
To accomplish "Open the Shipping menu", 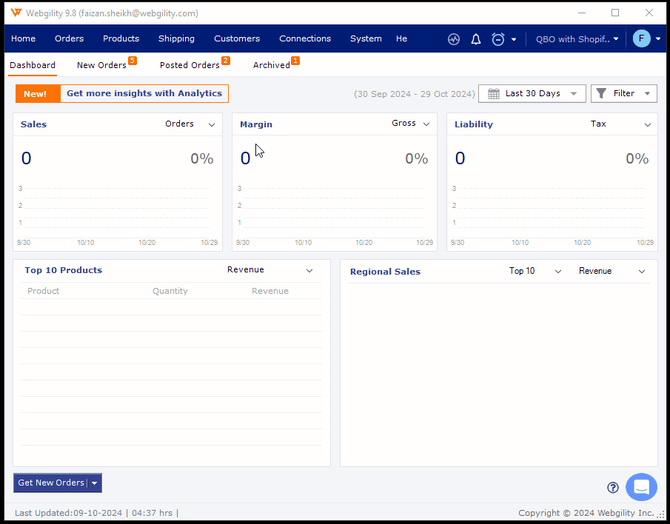I will (x=176, y=39).
